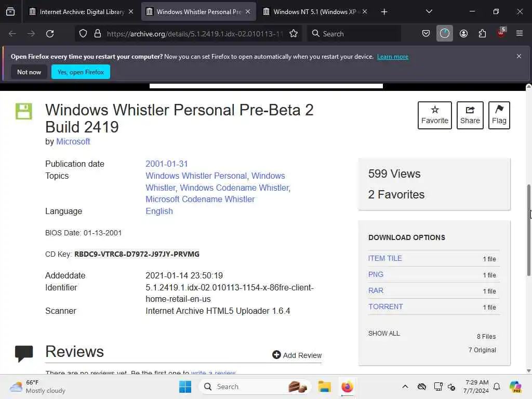Click SHOW ALL download files
Image resolution: width=532 pixels, height=399 pixels.
(x=384, y=334)
